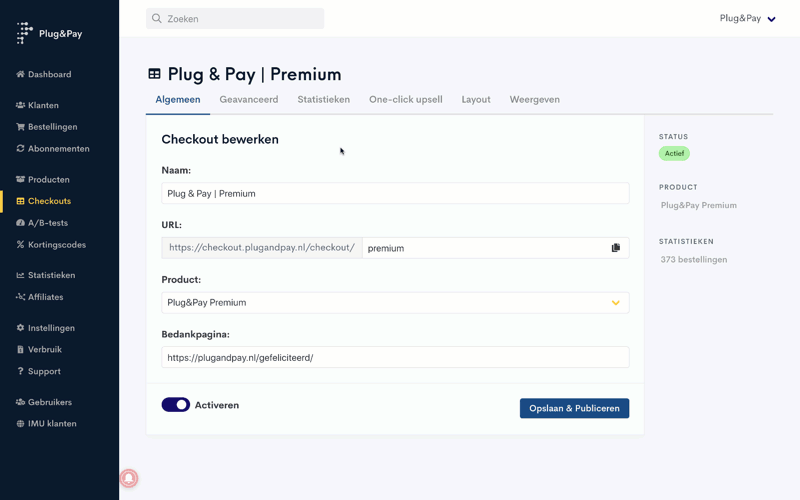Click the Plug&Pay logo
Viewport: 800px width, 500px height.
(x=49, y=33)
